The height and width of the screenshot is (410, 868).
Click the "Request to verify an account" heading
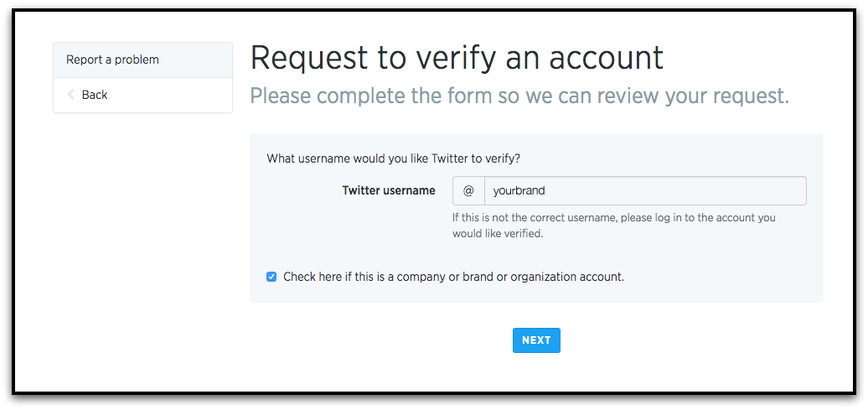457,57
